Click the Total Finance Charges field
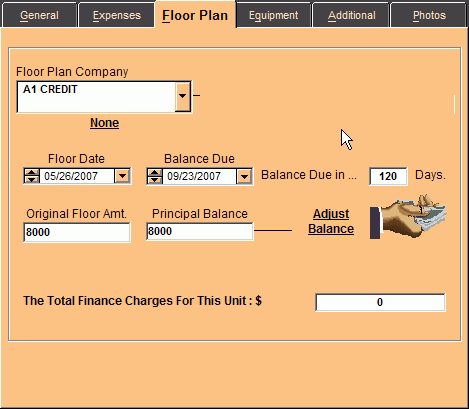 (380, 302)
